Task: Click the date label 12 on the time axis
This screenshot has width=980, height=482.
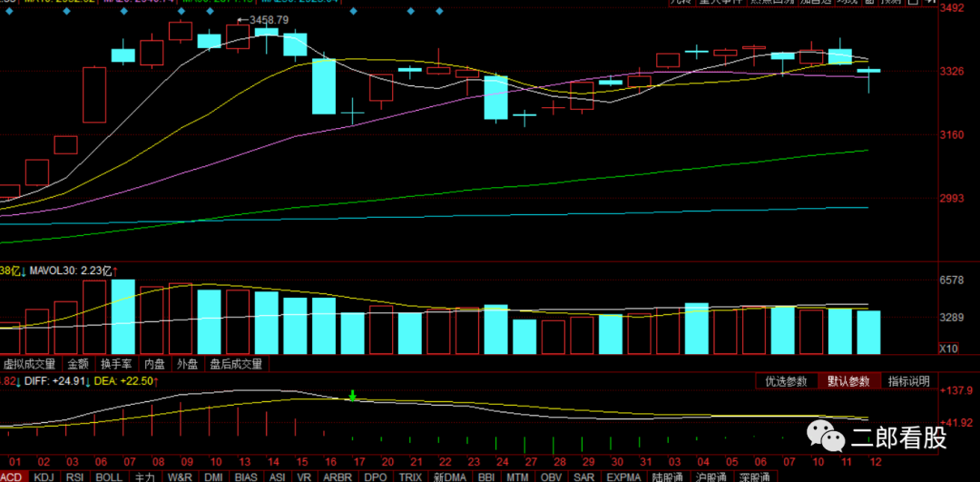Action: tap(875, 463)
